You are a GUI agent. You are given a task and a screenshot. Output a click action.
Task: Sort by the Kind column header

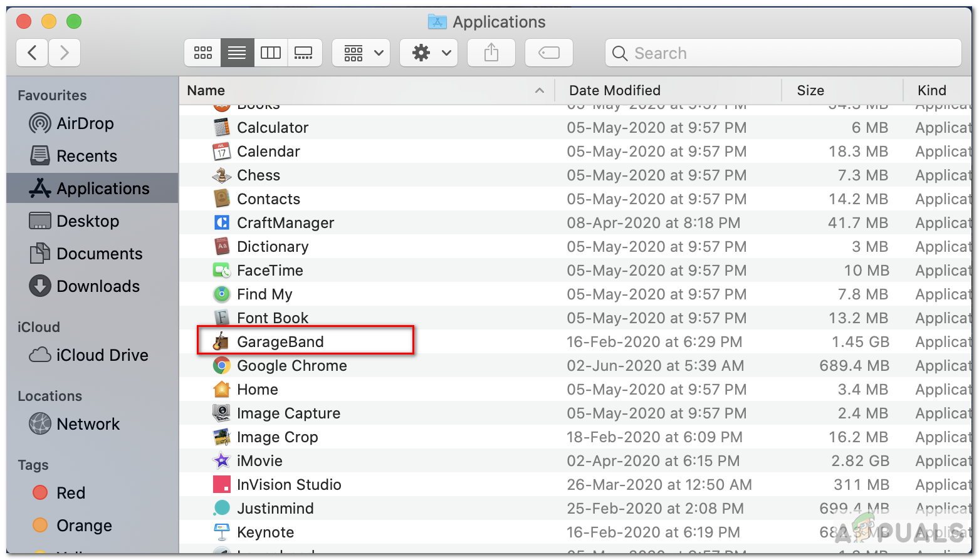(938, 90)
